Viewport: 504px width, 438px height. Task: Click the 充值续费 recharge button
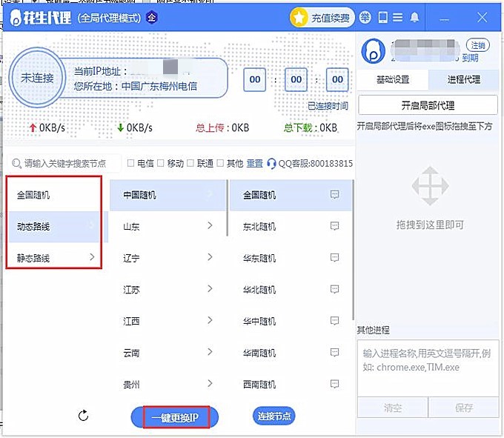pyautogui.click(x=322, y=18)
